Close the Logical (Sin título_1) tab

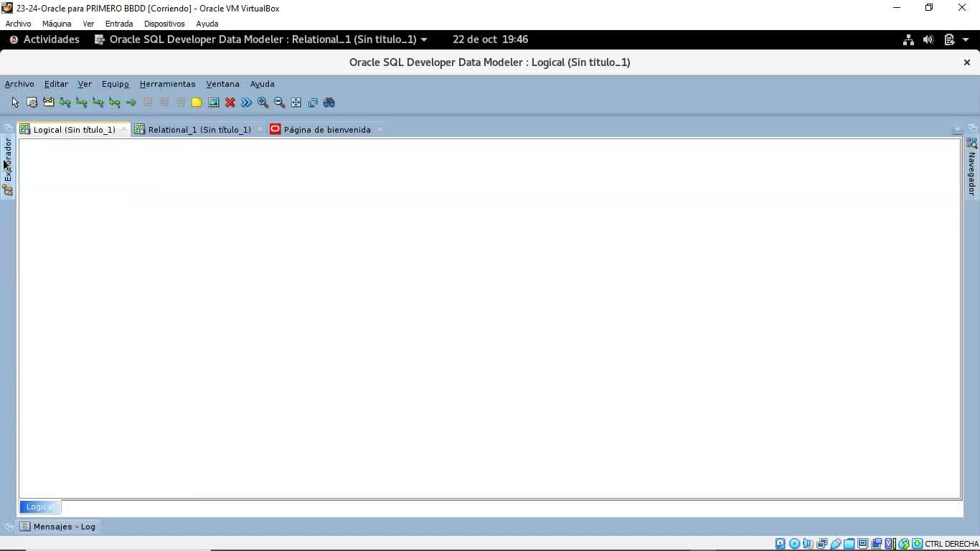(123, 129)
